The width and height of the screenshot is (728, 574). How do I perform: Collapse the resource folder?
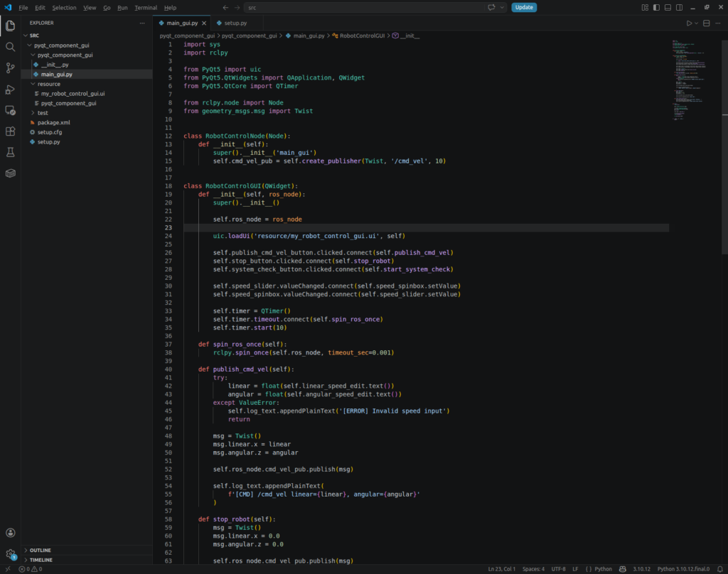[33, 84]
